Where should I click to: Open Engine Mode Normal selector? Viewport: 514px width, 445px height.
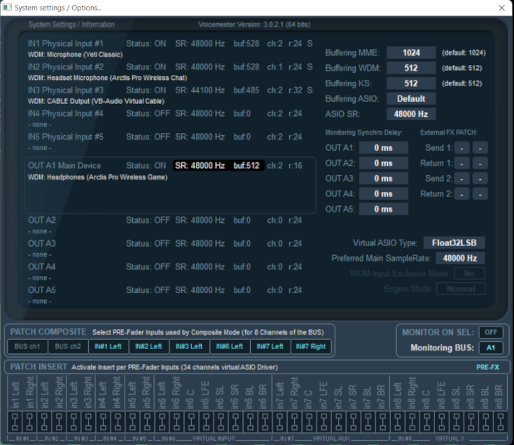coord(461,289)
